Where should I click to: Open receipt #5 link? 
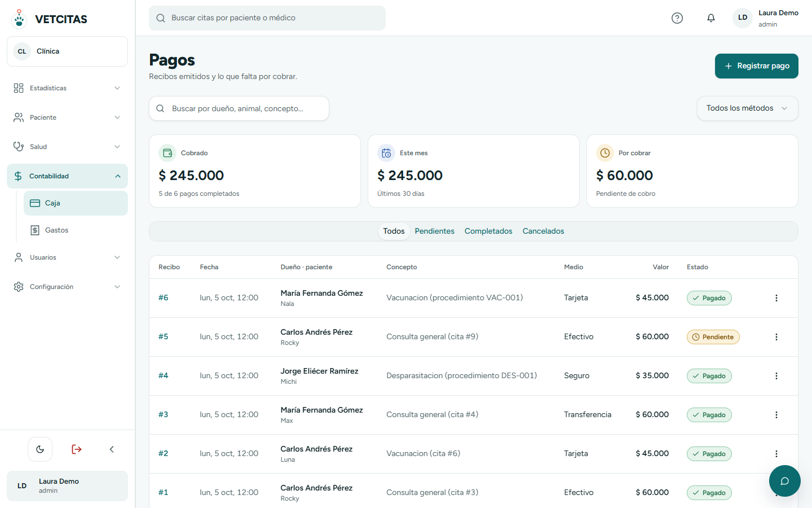tap(164, 337)
